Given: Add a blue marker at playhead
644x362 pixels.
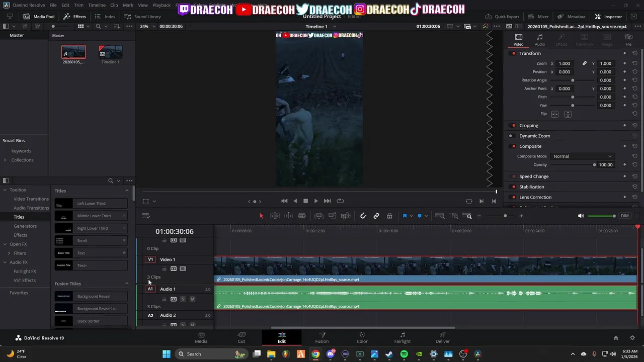Looking at the screenshot, I should coord(419,216).
